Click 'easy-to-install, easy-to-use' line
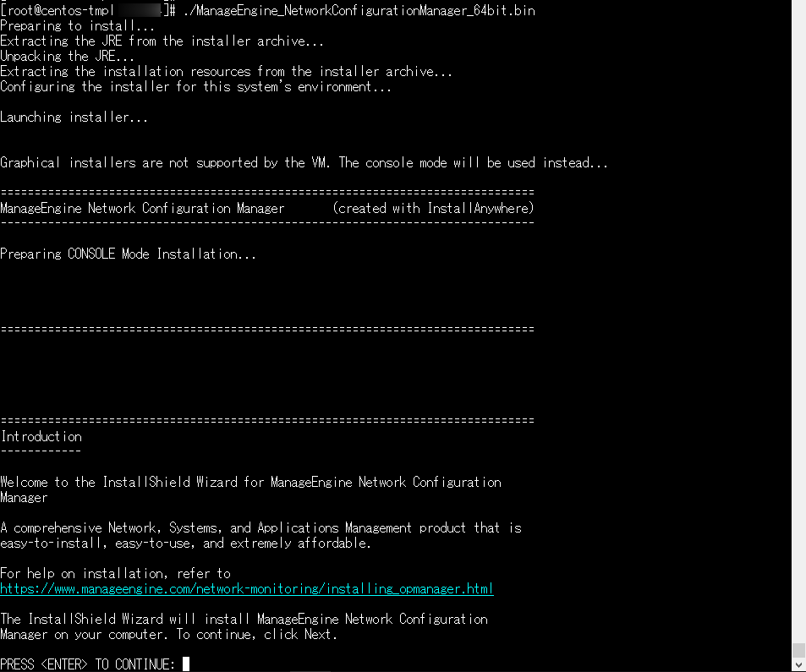The height and width of the screenshot is (672, 806). coord(185,543)
